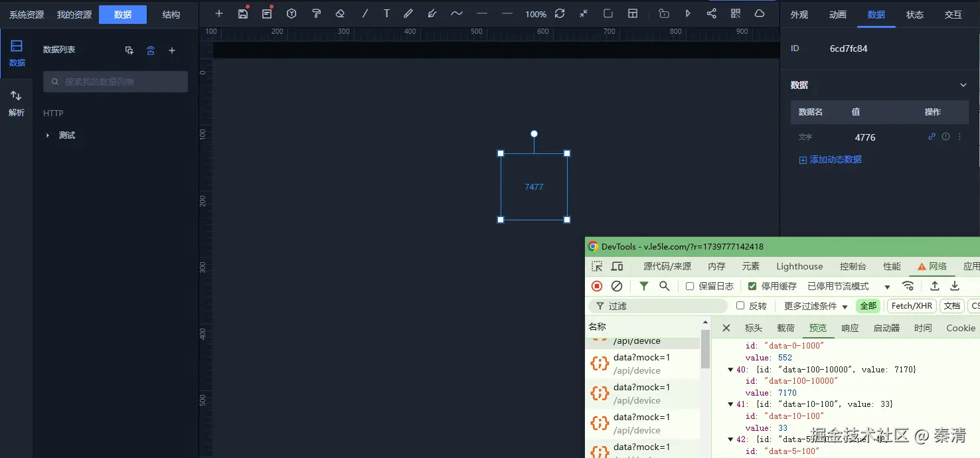Click the play preview icon
Screen dimensions: 980x458
click(x=688, y=14)
